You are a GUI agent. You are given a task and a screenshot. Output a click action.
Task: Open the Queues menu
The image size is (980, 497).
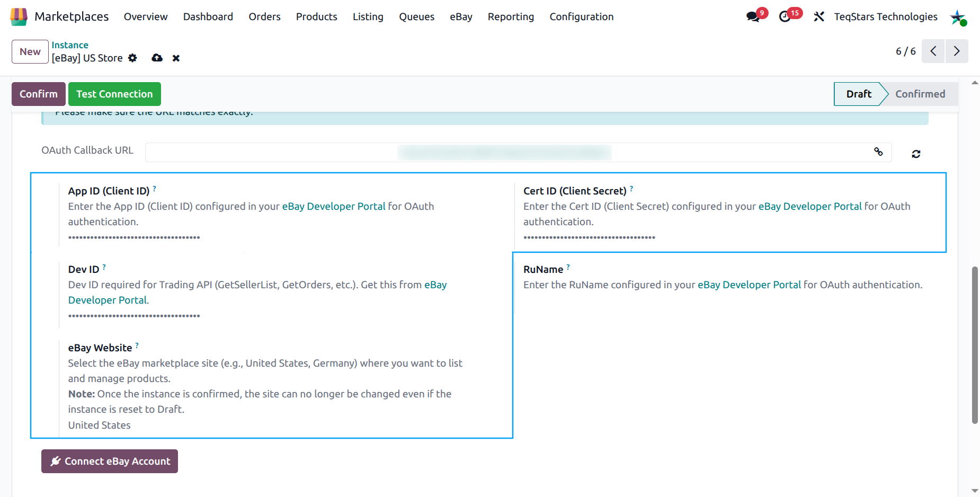pos(416,17)
